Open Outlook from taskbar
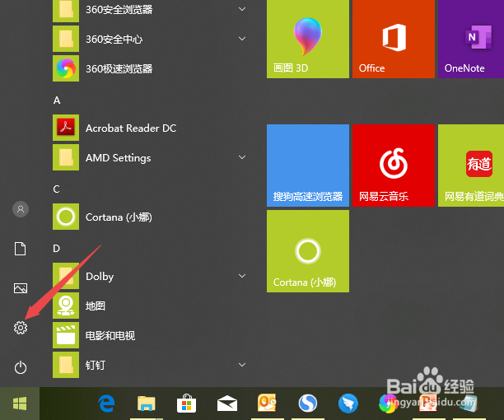This screenshot has width=504, height=420. (267, 403)
